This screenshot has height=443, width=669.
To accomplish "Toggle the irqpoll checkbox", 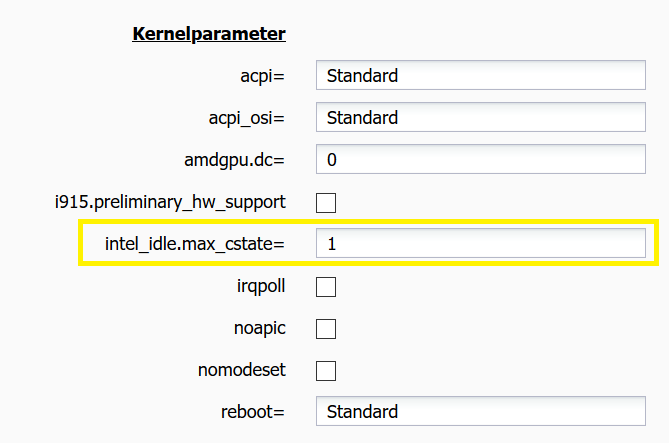I will (x=326, y=287).
